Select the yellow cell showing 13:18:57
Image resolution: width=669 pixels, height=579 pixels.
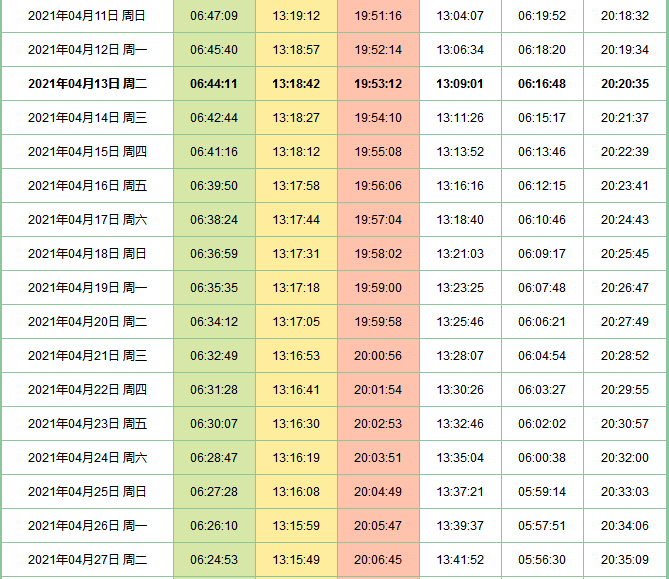click(x=296, y=50)
